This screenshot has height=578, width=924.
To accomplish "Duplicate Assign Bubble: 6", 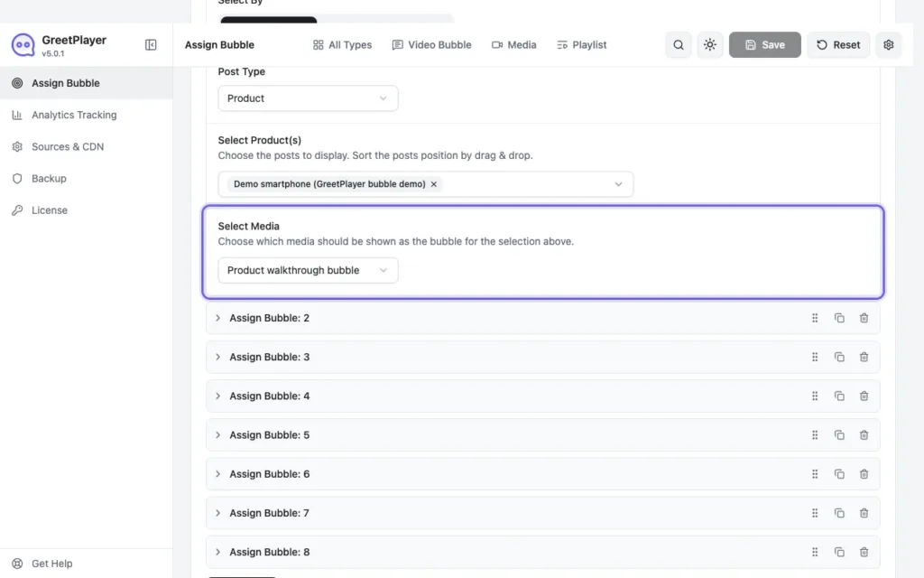I will pyautogui.click(x=839, y=473).
